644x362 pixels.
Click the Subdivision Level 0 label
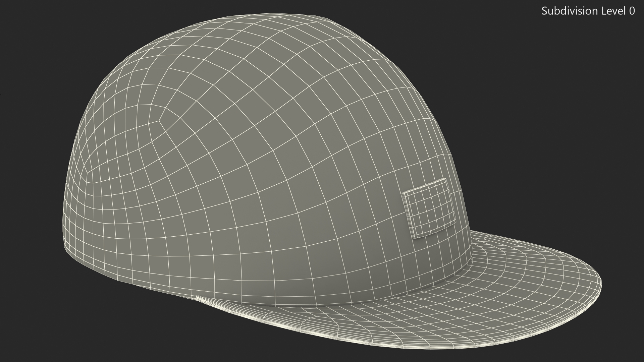coord(588,11)
